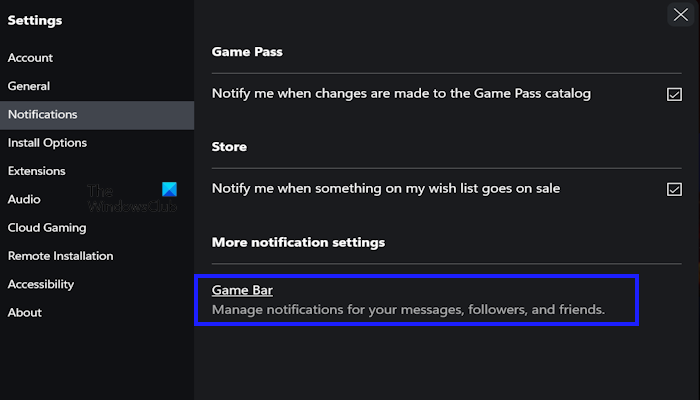700x400 pixels.
Task: Open Remote Installation settings
Action: click(x=61, y=256)
